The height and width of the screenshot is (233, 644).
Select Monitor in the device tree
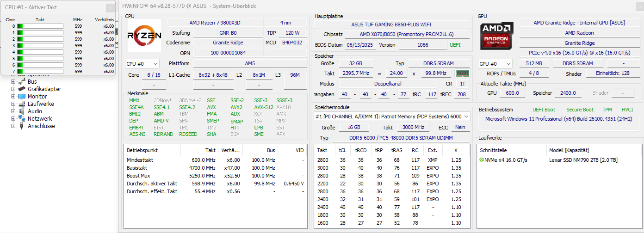tap(37, 97)
